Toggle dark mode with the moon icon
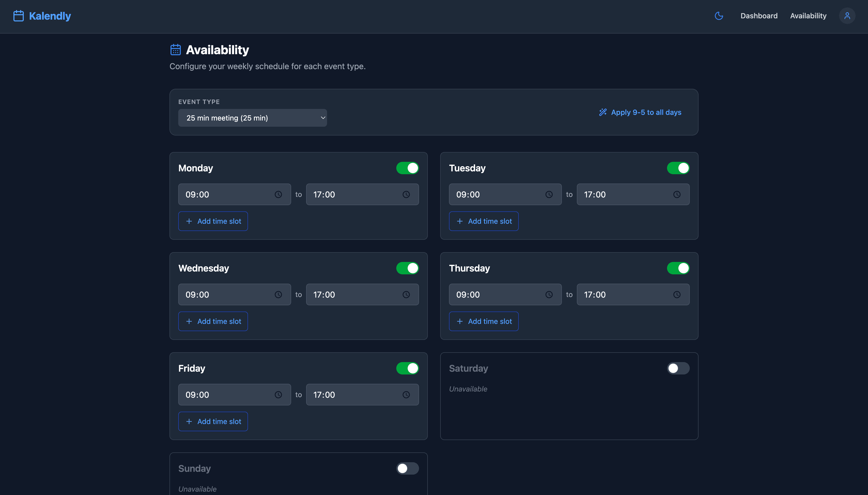This screenshot has height=495, width=868. 719,16
